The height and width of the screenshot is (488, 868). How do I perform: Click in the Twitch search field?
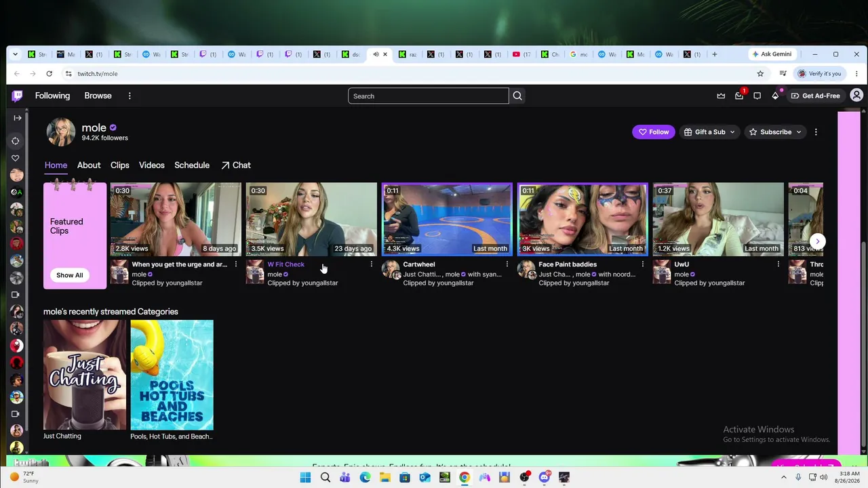[x=429, y=96]
